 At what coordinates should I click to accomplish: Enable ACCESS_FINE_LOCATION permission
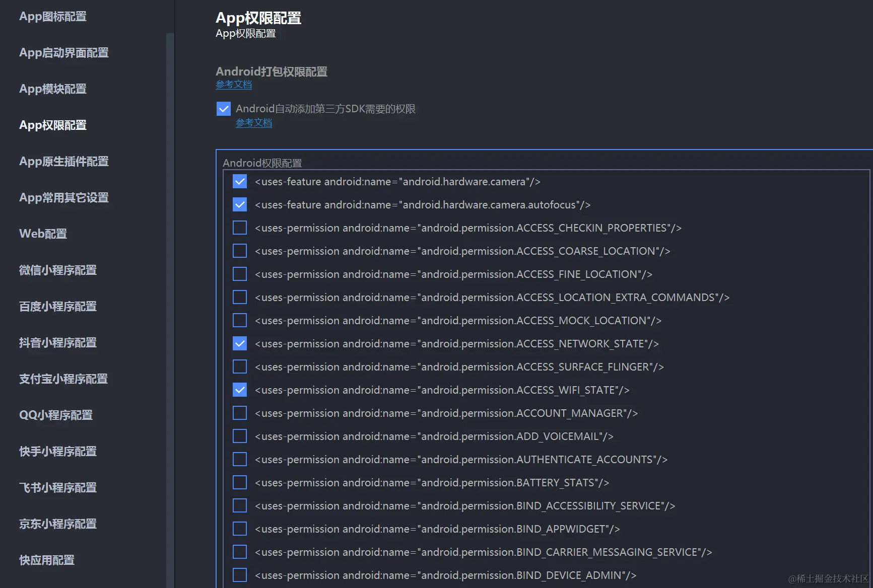click(239, 273)
